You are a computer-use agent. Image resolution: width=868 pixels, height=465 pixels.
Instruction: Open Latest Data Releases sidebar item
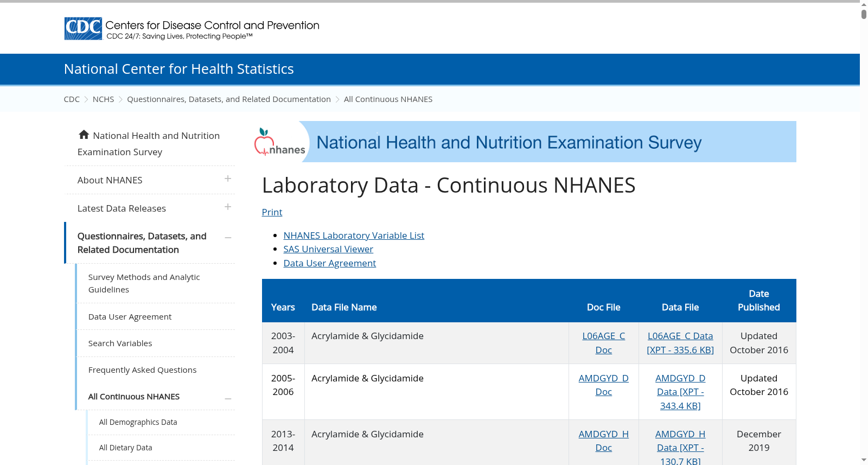(x=122, y=208)
